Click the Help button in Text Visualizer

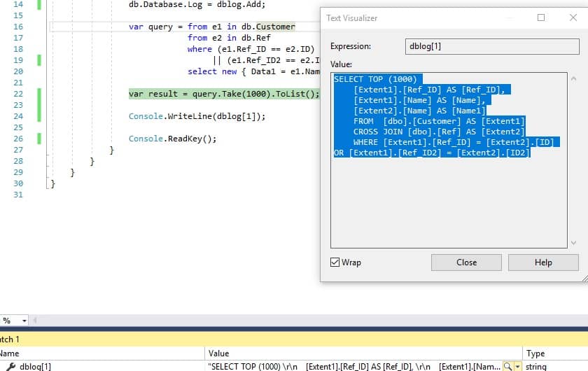click(543, 262)
